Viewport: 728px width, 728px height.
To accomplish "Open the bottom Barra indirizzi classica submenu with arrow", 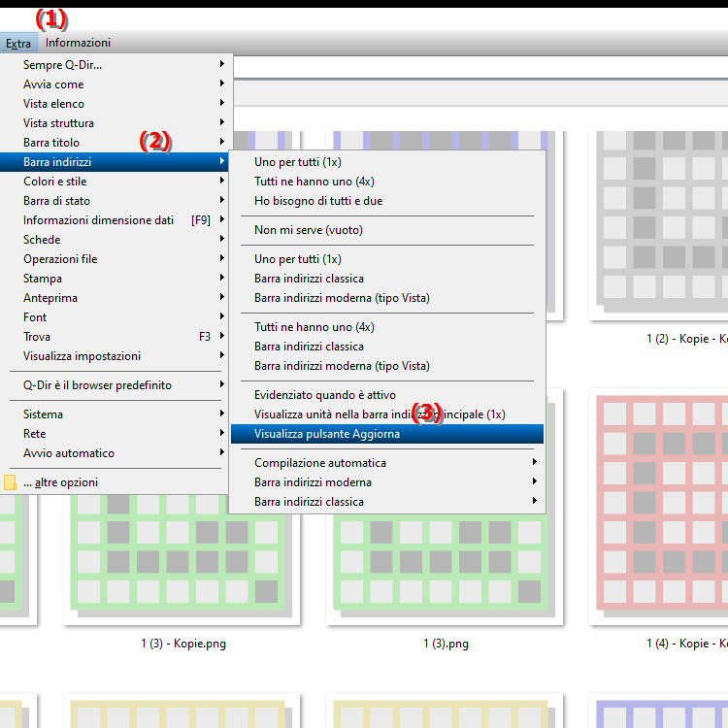I will point(387,502).
